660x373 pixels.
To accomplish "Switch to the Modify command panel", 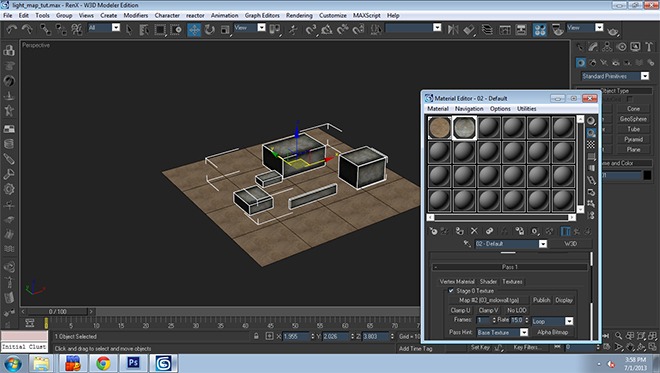I will pyautogui.click(x=593, y=47).
